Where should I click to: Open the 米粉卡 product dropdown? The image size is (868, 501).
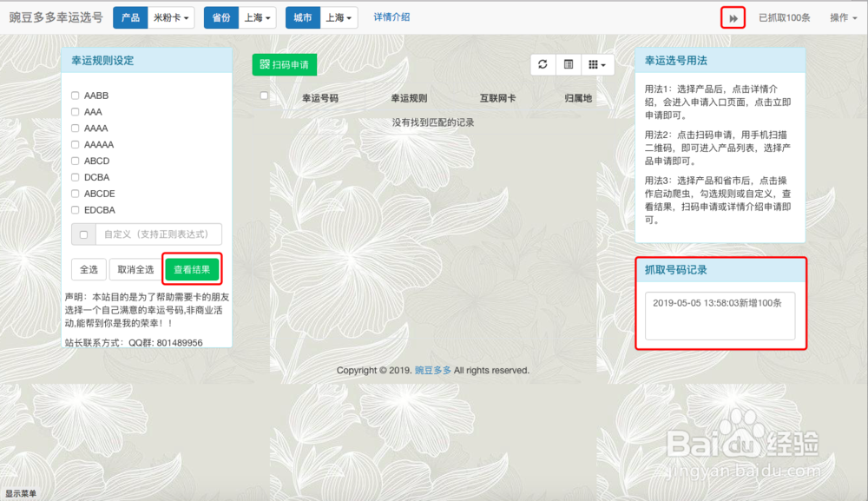171,16
